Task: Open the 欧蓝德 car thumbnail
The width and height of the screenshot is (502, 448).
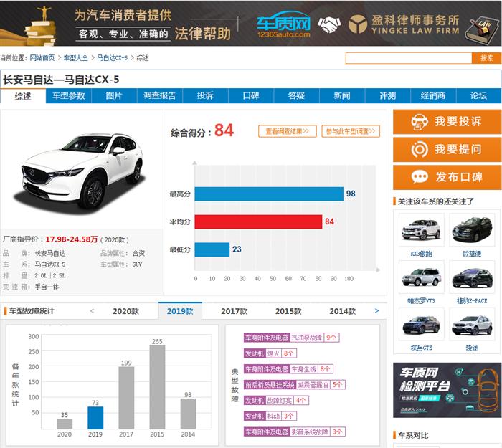Action: [472, 230]
